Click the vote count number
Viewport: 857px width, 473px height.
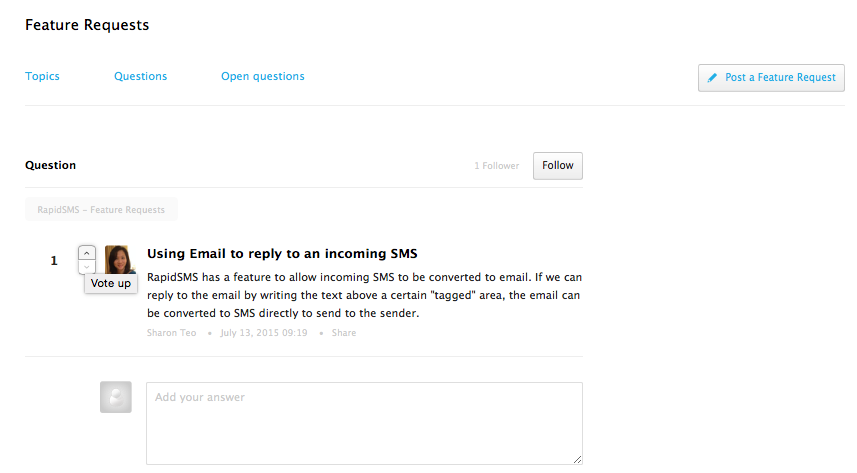point(54,261)
